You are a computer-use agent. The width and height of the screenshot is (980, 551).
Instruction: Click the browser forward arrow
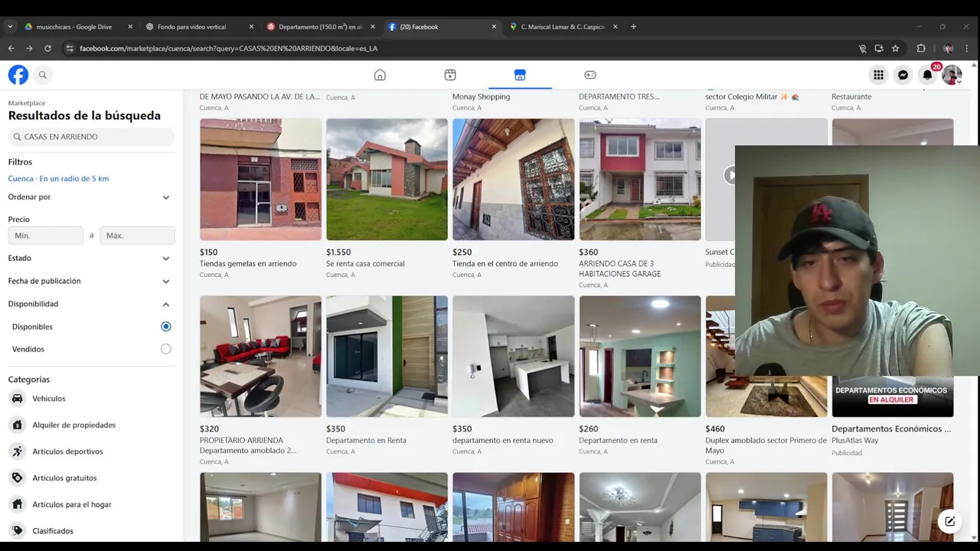[x=29, y=48]
